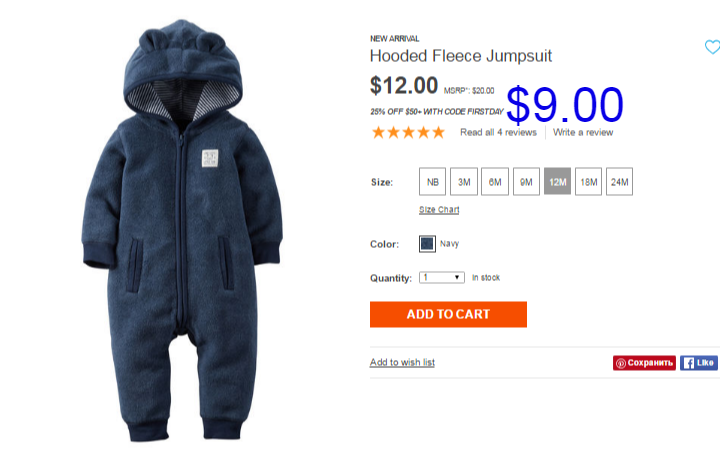
Task: Choose size 18M
Action: [x=589, y=182]
